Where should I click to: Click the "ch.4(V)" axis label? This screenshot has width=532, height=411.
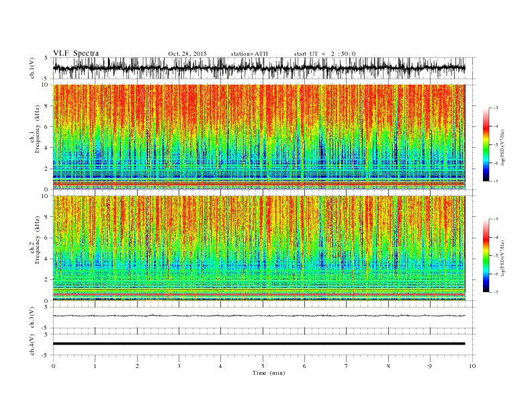pos(32,345)
